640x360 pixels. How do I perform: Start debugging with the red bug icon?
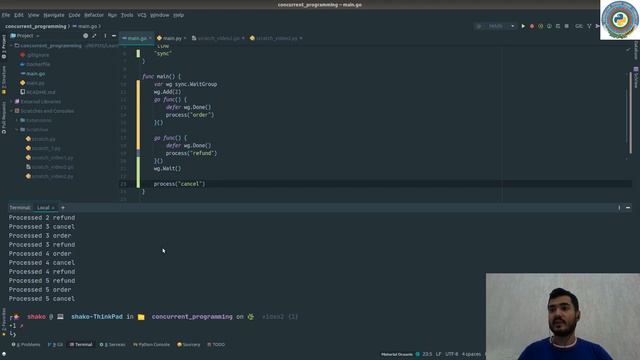[x=532, y=26]
